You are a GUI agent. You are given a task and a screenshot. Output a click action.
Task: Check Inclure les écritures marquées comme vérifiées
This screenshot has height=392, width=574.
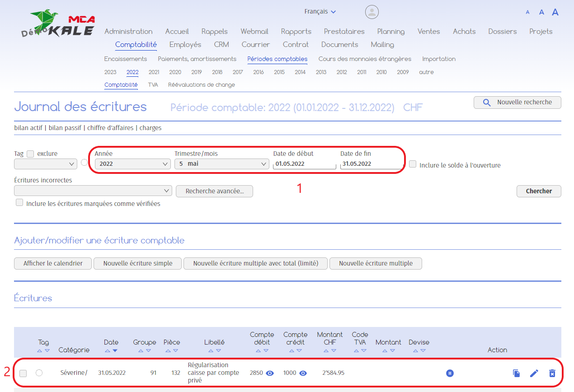19,202
